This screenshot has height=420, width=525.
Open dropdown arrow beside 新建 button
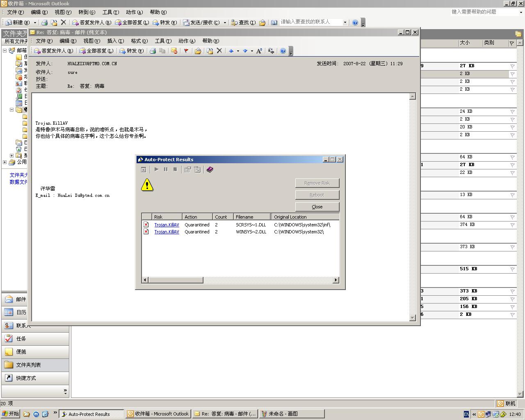pos(35,23)
